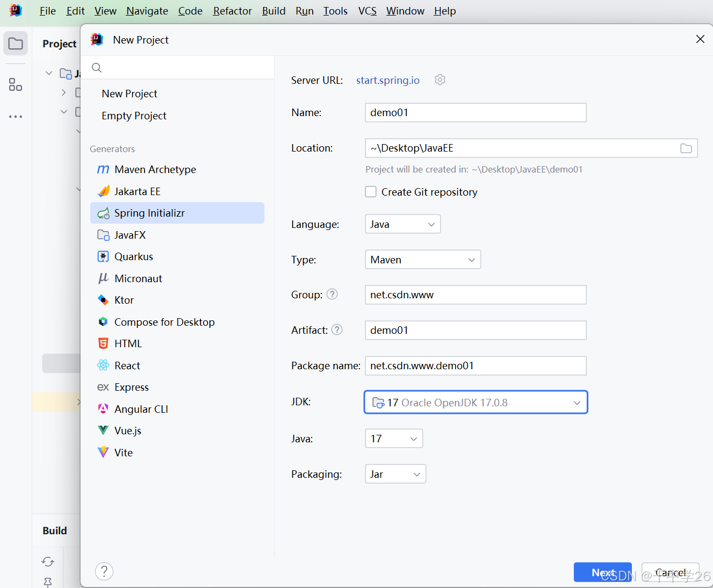Viewport: 713px width, 588px height.
Task: Open the VCS menu
Action: (x=368, y=11)
